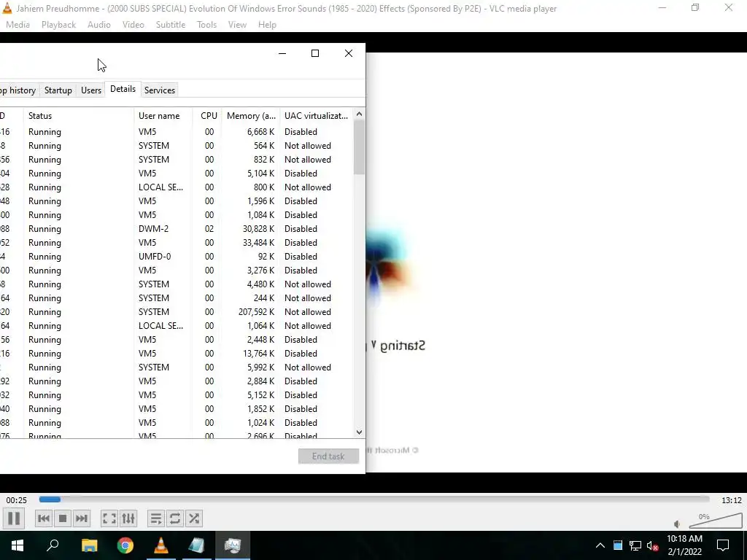Viewport: 747px width, 560px height.
Task: Open the network status tray icon
Action: coord(635,545)
